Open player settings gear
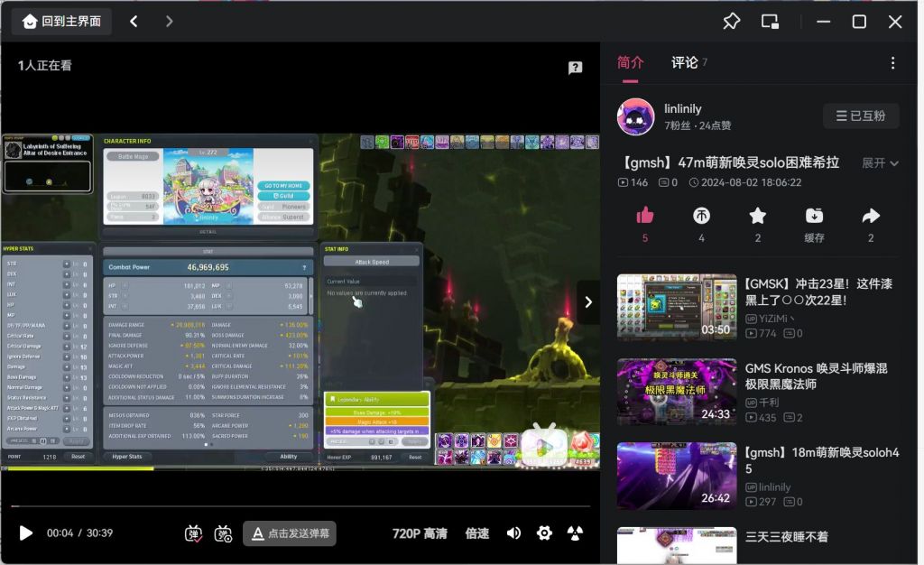This screenshot has height=565, width=924. point(544,533)
